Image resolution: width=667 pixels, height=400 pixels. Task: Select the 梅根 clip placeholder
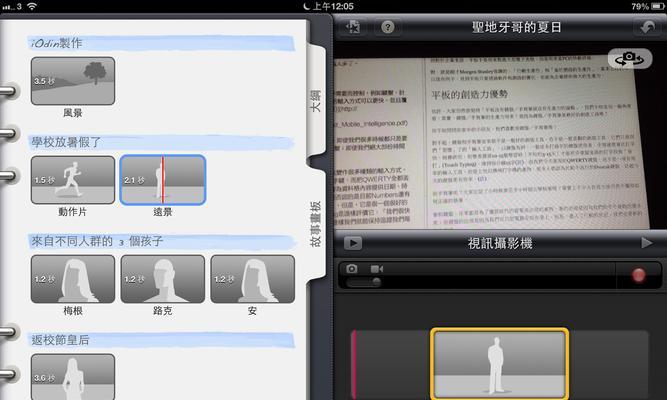coord(73,279)
